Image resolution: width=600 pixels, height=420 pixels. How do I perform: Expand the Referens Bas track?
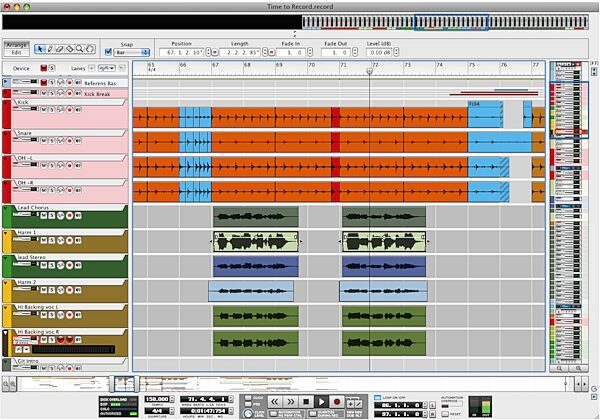point(5,81)
